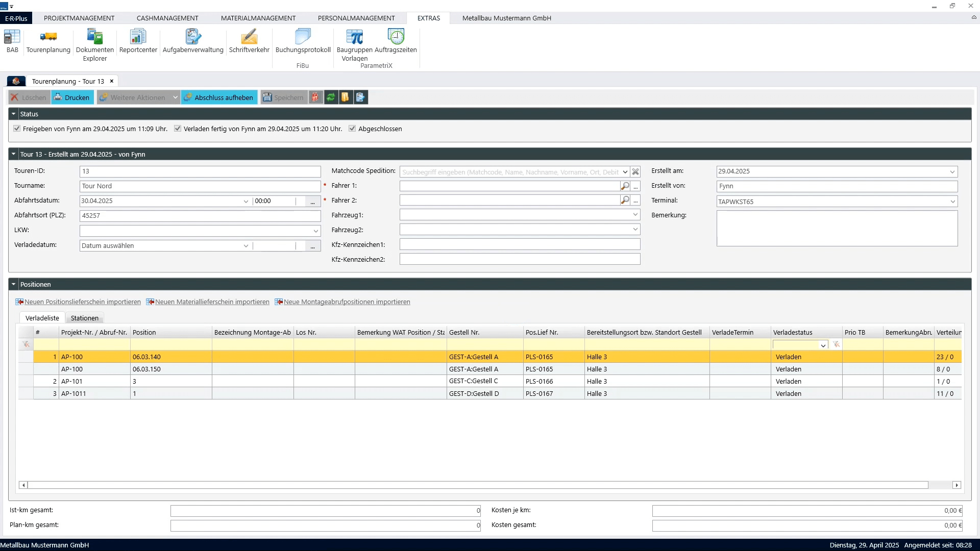Open the Fahrzeug1 dropdown
This screenshot has height=551, width=980.
pos(635,215)
